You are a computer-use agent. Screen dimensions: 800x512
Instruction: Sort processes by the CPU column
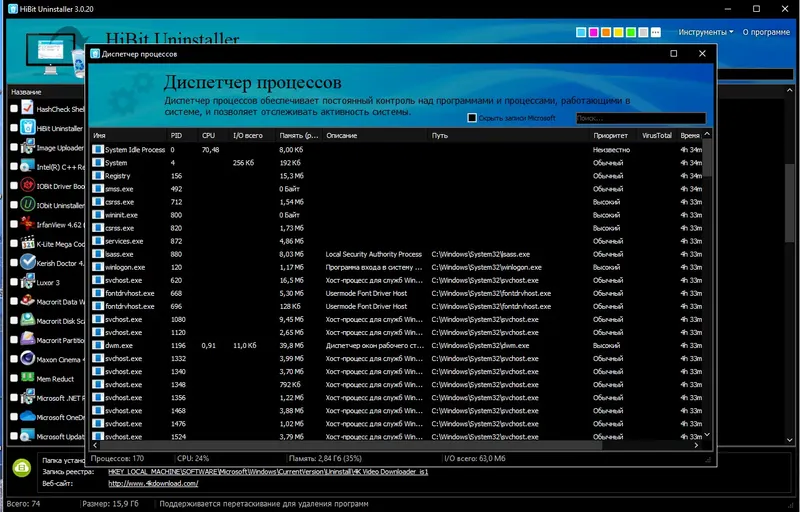point(213,136)
